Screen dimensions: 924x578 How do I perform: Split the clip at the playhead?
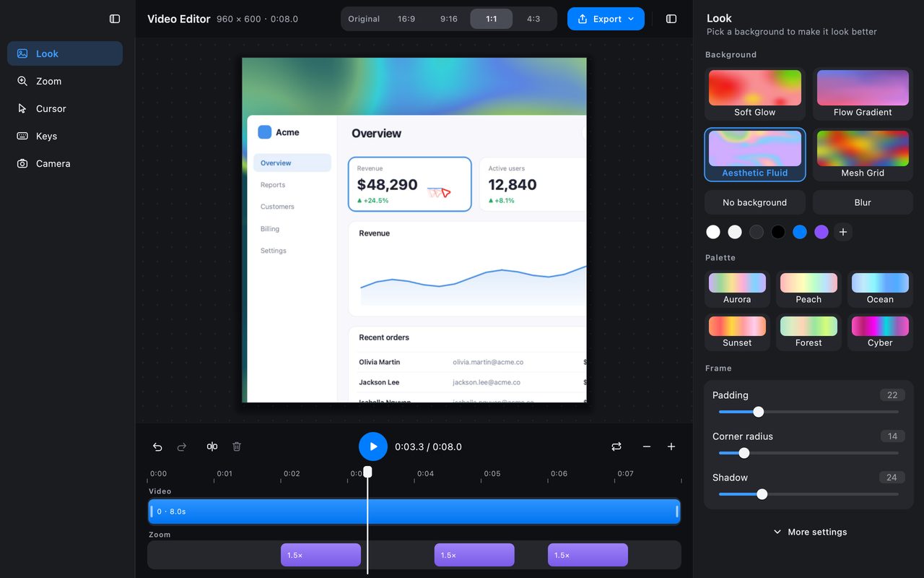212,447
